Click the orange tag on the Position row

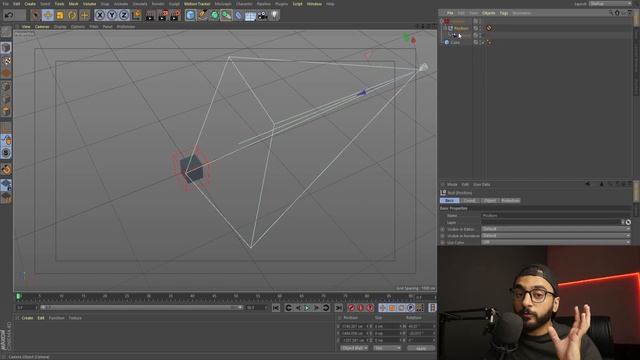[x=489, y=28]
